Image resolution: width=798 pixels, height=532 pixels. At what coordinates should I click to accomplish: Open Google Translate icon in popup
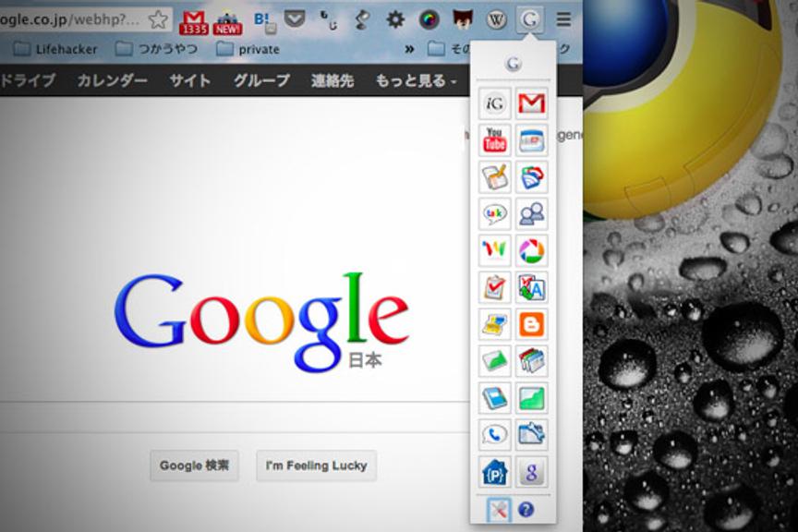pyautogui.click(x=531, y=287)
